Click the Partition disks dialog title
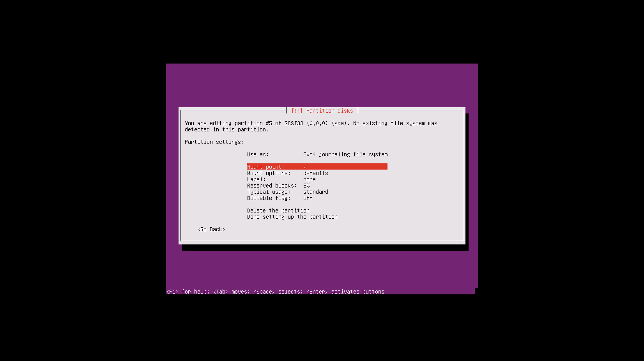Viewport: 644px width, 361px height. click(322, 111)
